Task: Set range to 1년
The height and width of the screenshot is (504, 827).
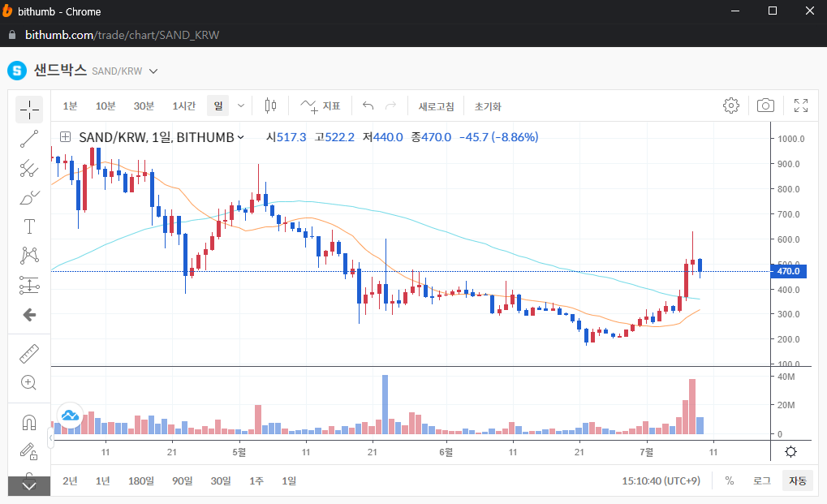Action: 103,480
